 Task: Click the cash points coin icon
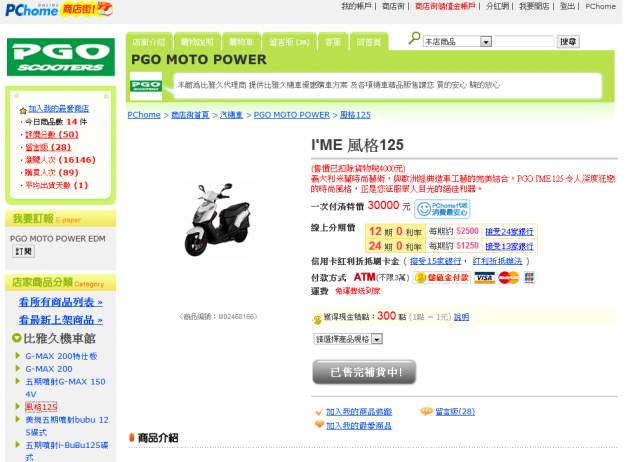point(317,320)
